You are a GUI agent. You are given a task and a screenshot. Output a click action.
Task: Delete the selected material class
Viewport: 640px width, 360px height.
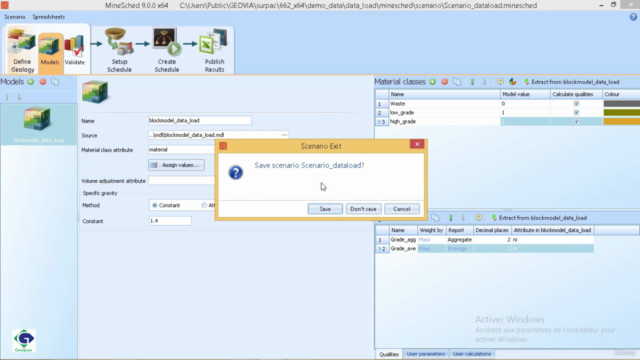[x=445, y=82]
